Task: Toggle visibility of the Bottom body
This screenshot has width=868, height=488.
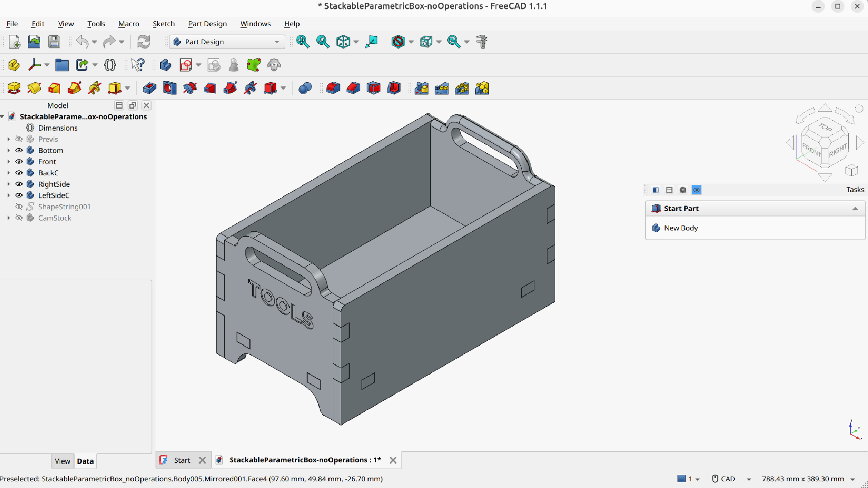Action: pos(19,150)
